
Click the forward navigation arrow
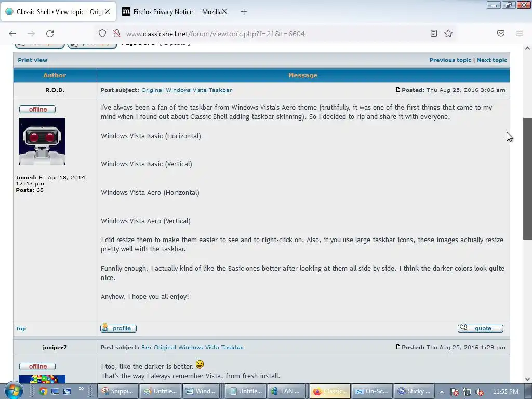pyautogui.click(x=31, y=34)
